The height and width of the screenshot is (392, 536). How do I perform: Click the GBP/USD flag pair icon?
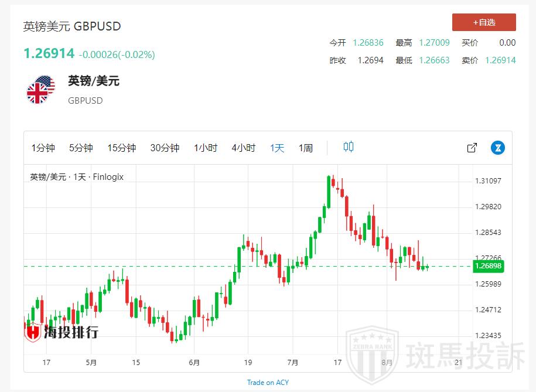tap(40, 90)
